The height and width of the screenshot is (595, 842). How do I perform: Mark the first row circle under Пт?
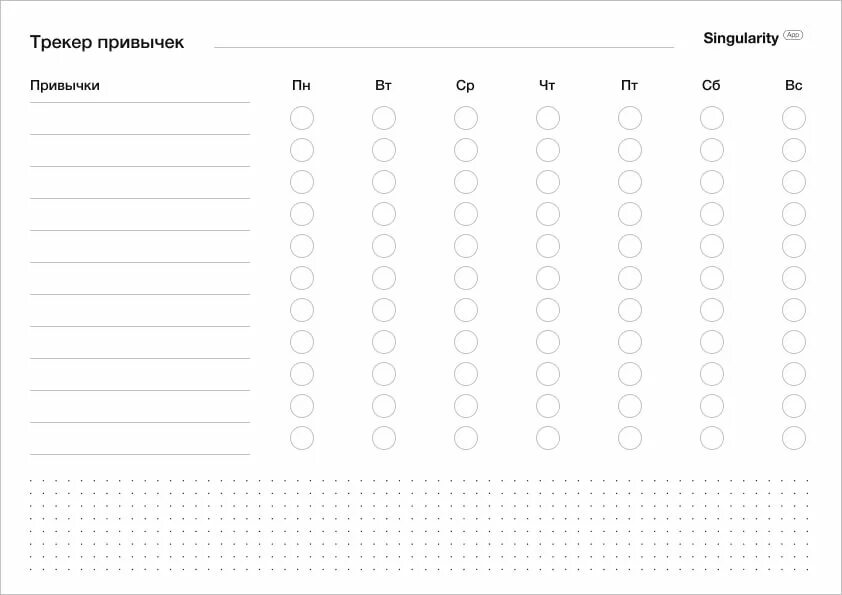click(630, 118)
